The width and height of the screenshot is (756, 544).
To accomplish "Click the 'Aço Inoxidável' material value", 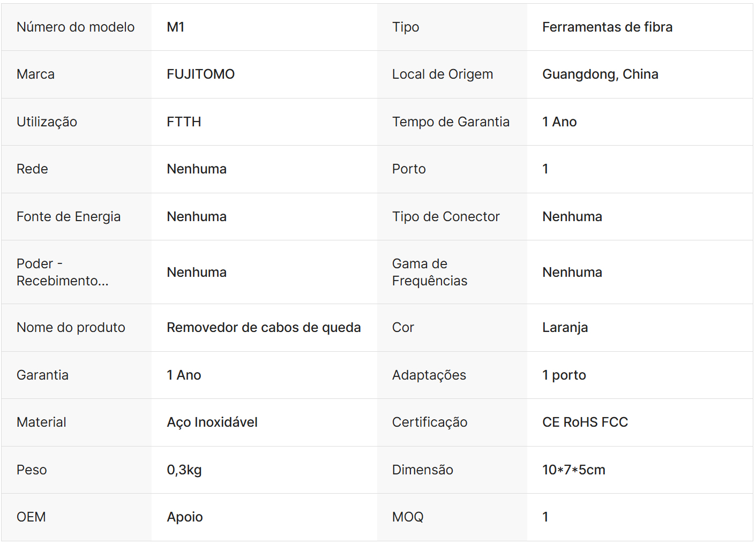I will click(212, 422).
